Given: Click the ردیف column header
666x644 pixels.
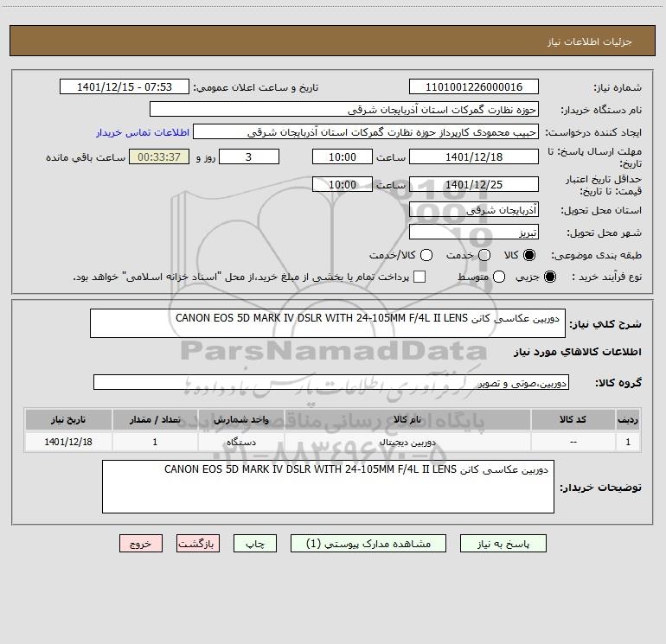Looking at the screenshot, I should (628, 419).
